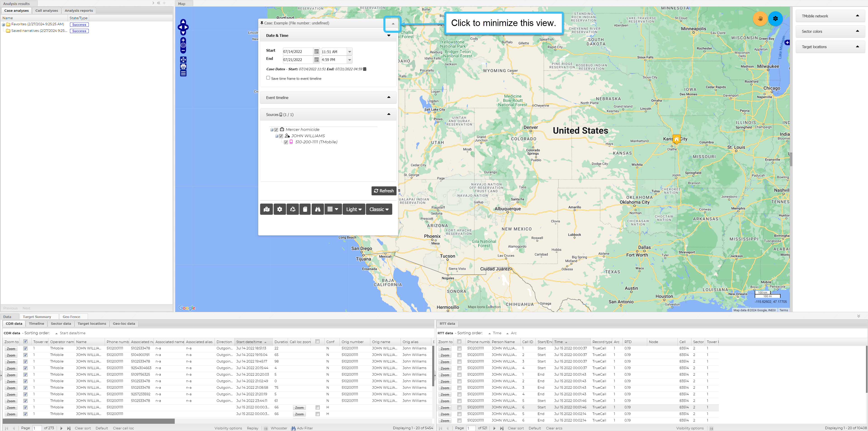Click the SD card icon button
The image size is (868, 431).
305,209
